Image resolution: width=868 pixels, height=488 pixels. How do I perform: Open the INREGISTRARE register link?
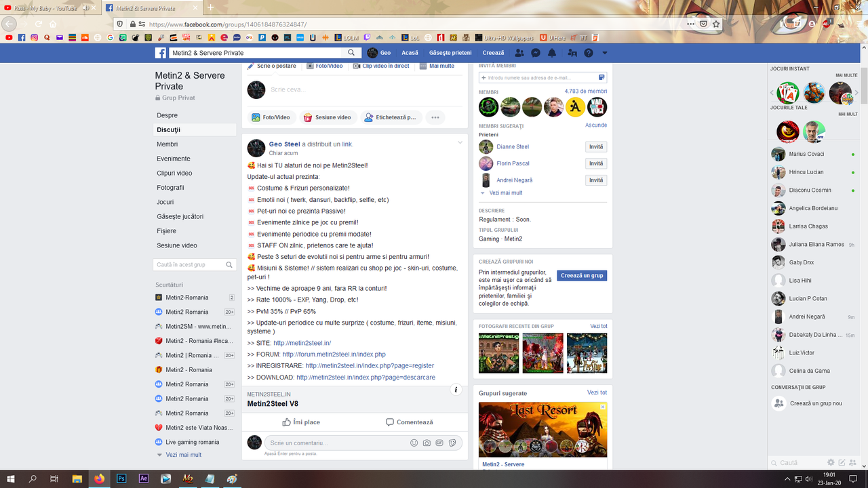pyautogui.click(x=370, y=366)
